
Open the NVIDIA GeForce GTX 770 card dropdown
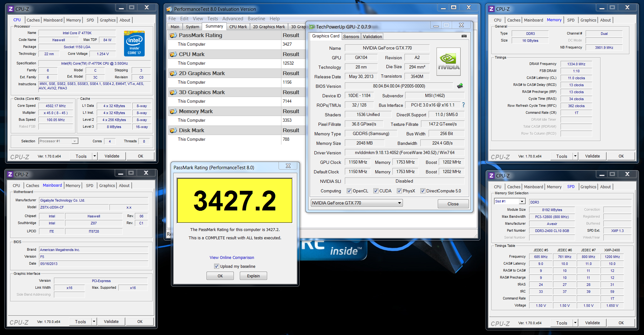pyautogui.click(x=357, y=203)
